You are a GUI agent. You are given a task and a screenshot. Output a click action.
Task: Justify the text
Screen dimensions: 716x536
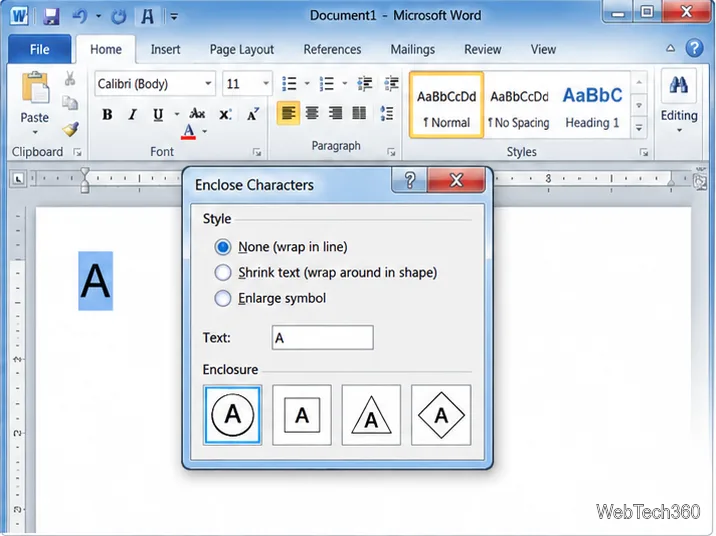click(359, 113)
